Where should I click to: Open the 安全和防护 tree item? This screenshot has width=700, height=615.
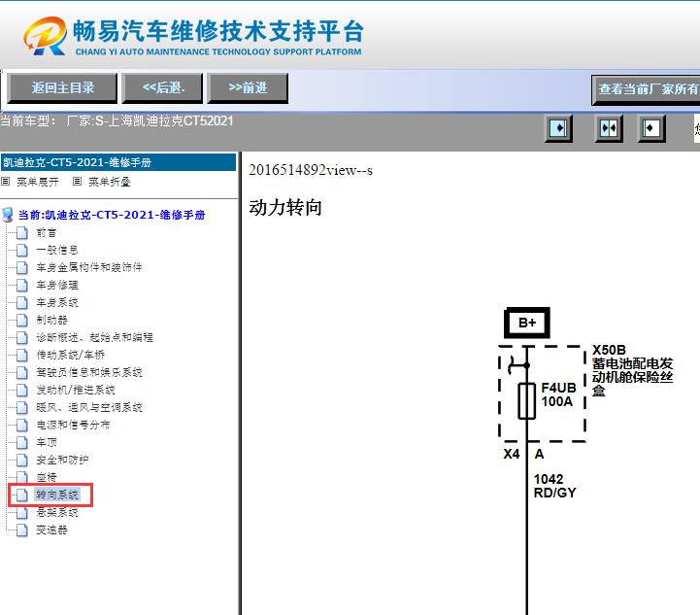62,460
